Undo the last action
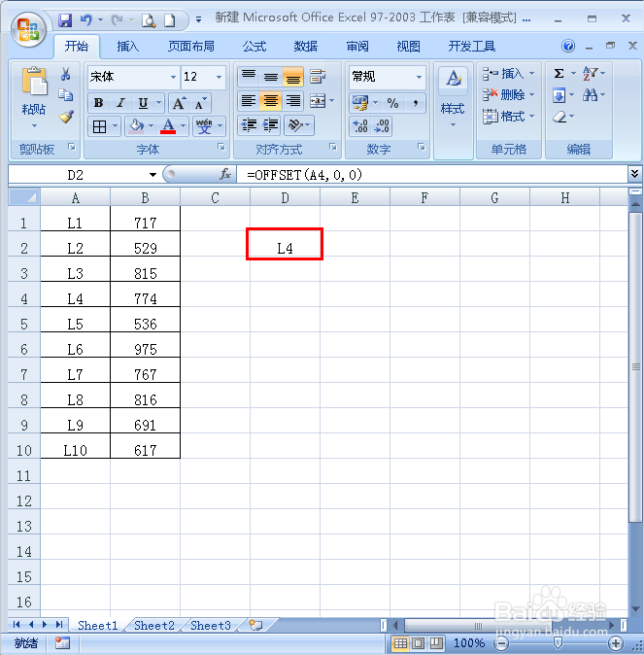 tap(86, 19)
